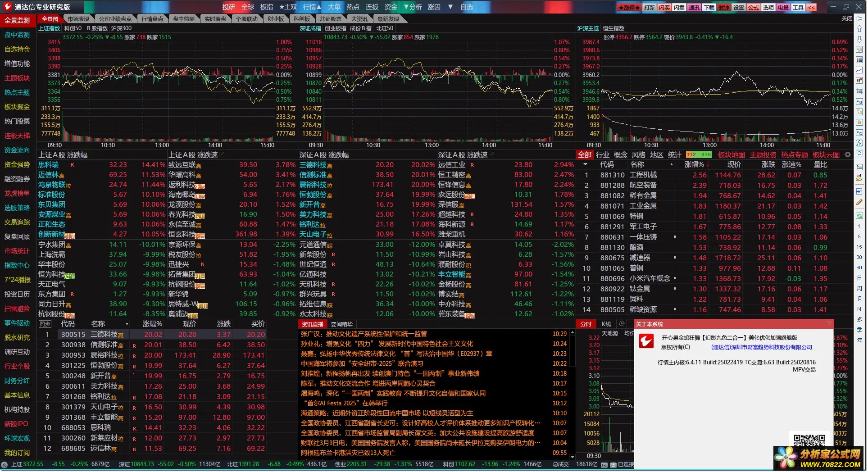The height and width of the screenshot is (472, 868).
Task: Select the 1-minute period button
Action: click(859, 226)
